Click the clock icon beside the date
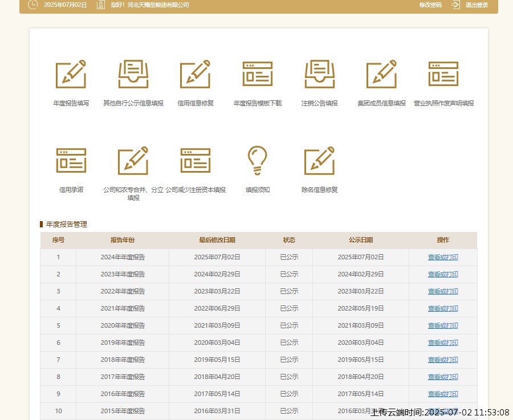Image resolution: width=513 pixels, height=420 pixels. (x=33, y=5)
